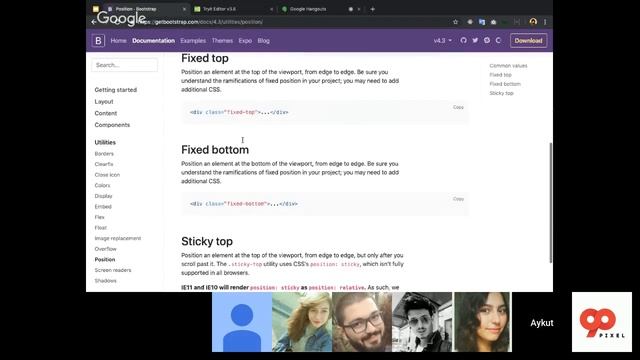Open Overflow utility page
Viewport: 640px width, 360px height.
point(105,249)
